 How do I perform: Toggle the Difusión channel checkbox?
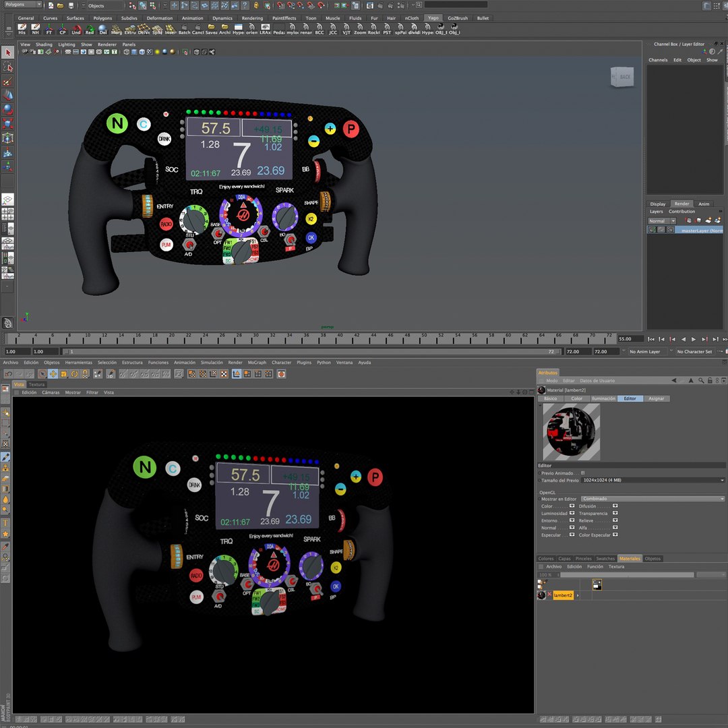pos(615,506)
